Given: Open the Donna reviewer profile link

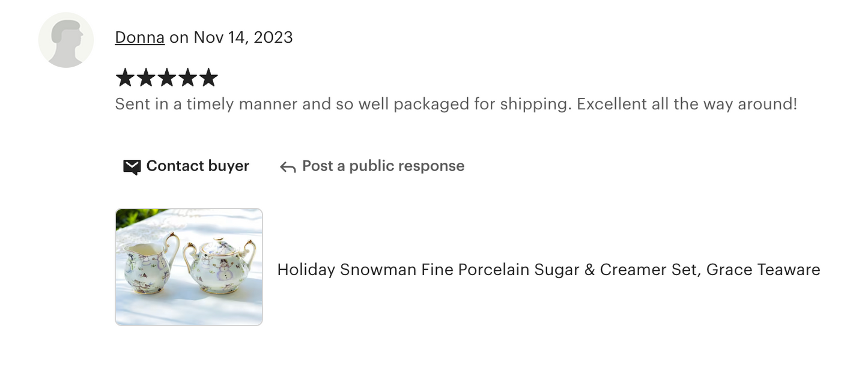Looking at the screenshot, I should 139,37.
